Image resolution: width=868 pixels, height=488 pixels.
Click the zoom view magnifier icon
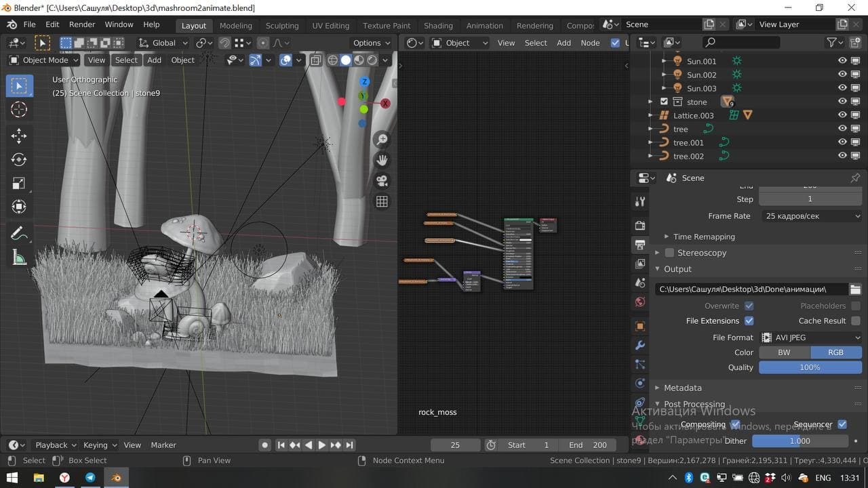382,140
